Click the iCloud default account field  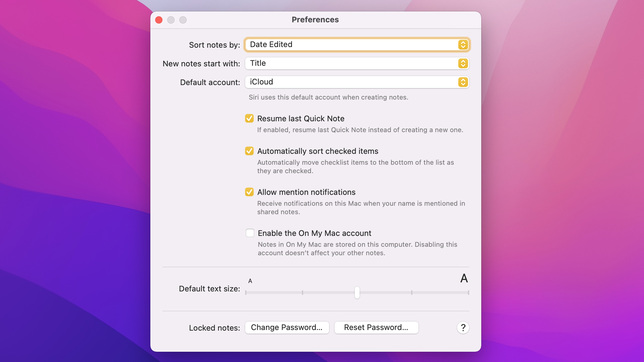(357, 82)
